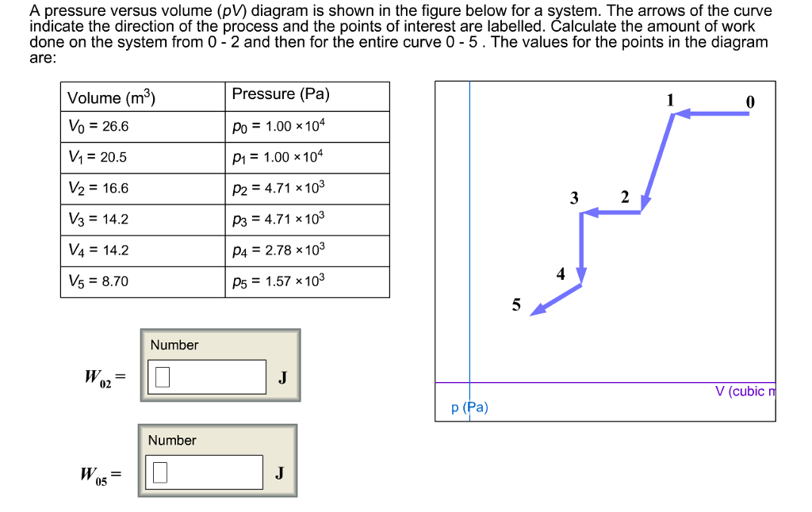Click the Pressure (Pa) column header

click(308, 96)
